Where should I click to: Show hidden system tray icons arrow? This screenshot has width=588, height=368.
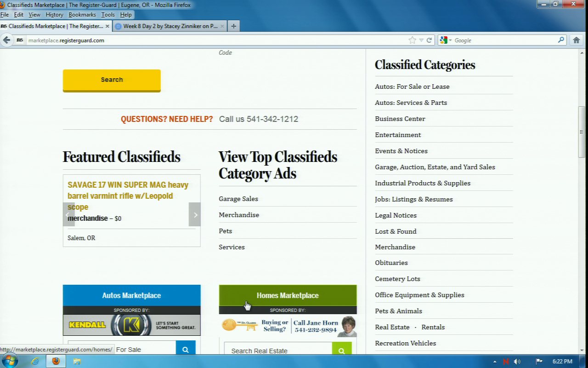point(494,362)
